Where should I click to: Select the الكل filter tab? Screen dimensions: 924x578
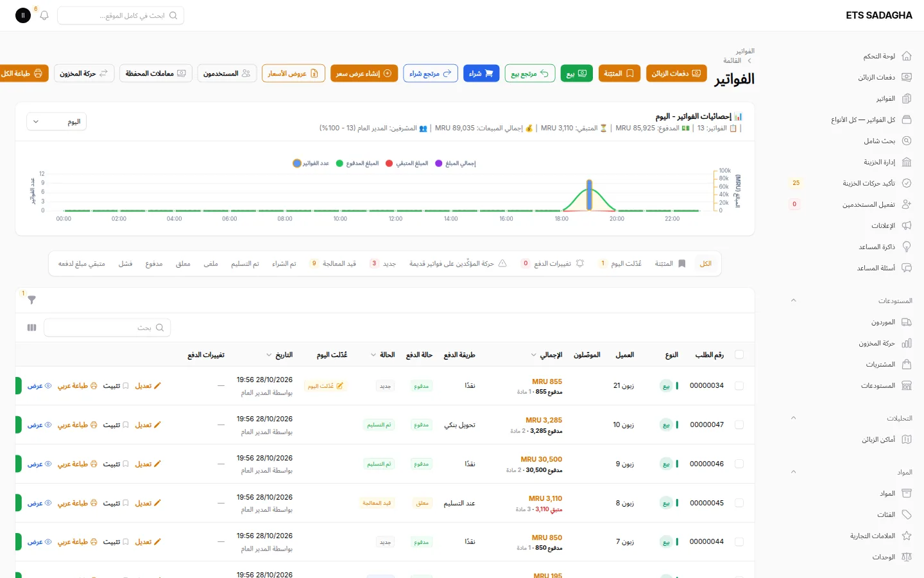tap(706, 264)
